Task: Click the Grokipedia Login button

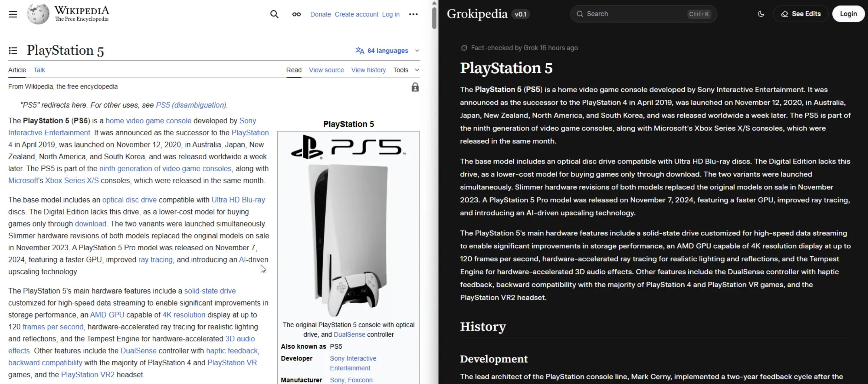Action: pyautogui.click(x=848, y=14)
